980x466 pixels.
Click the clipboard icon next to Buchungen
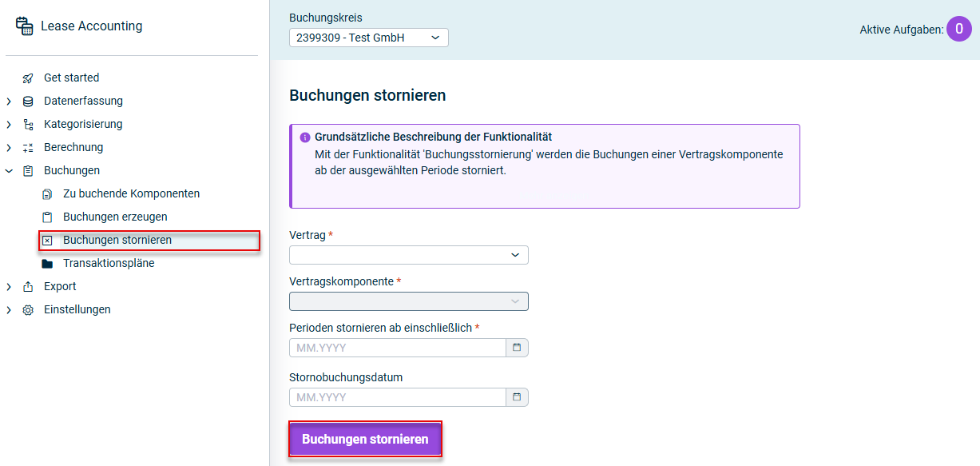28,171
